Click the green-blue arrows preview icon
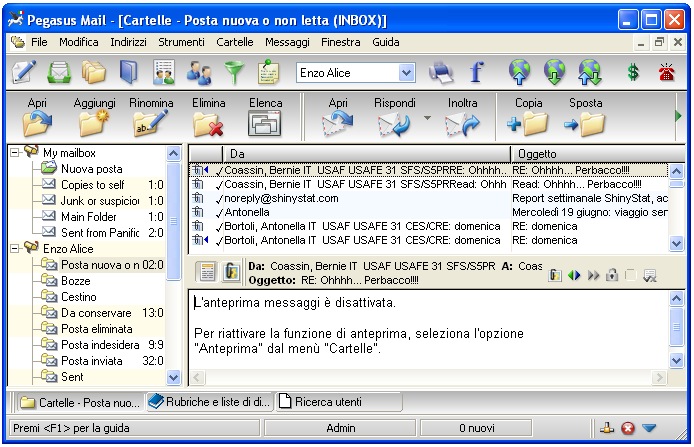 click(x=574, y=275)
